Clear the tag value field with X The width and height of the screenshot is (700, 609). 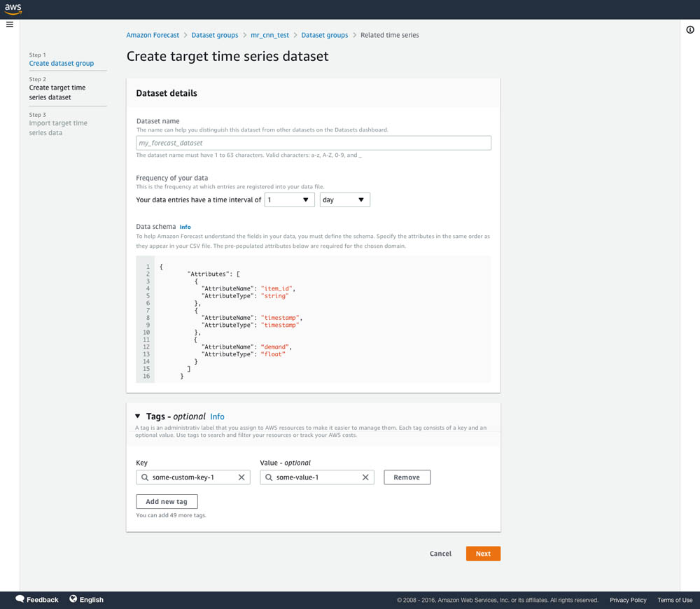pyautogui.click(x=365, y=477)
